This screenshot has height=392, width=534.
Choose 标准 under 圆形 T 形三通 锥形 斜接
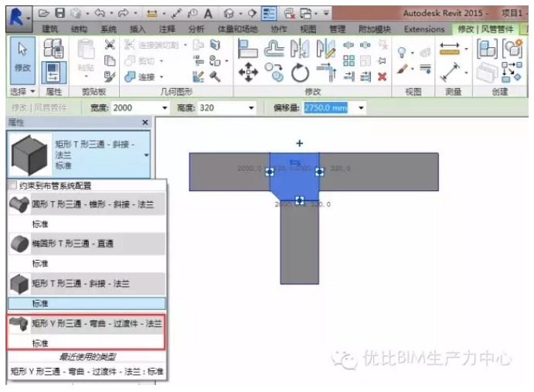(40, 223)
